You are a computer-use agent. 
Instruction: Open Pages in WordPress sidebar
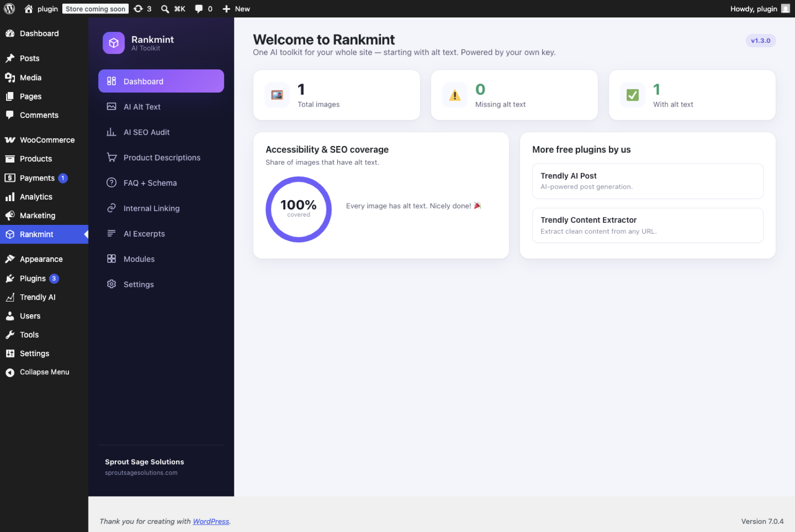click(x=44, y=97)
